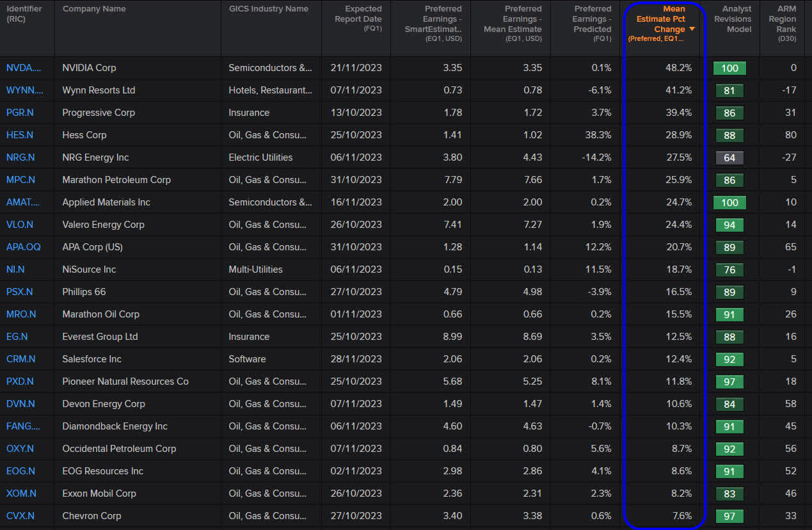Click NRG Energy's revision score badge 64
The width and height of the screenshot is (812, 530).
(729, 157)
